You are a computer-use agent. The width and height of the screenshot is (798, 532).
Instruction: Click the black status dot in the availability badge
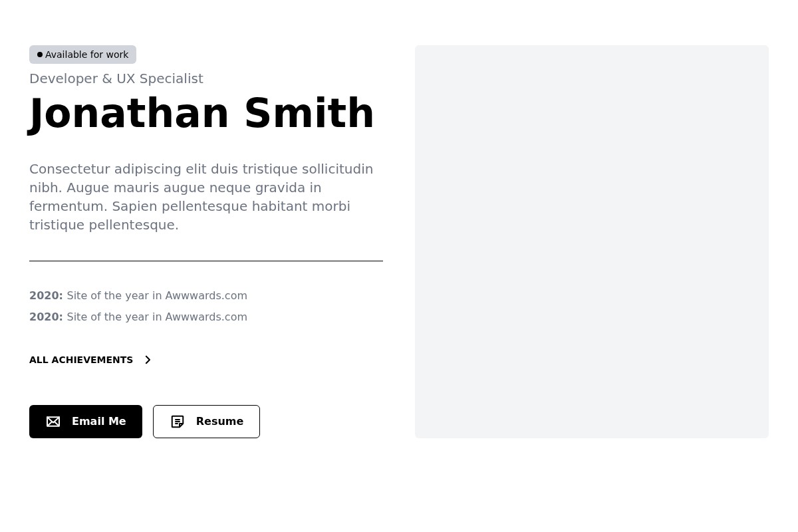point(40,55)
